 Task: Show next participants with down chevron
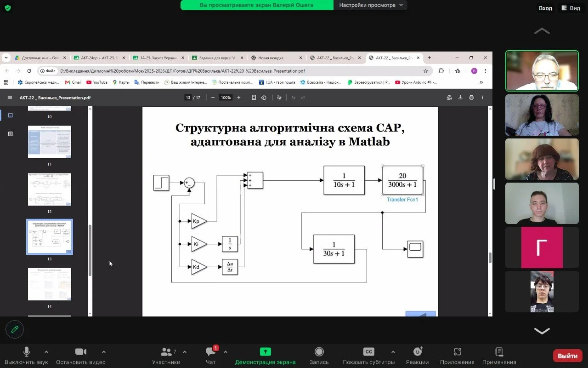[x=542, y=331]
